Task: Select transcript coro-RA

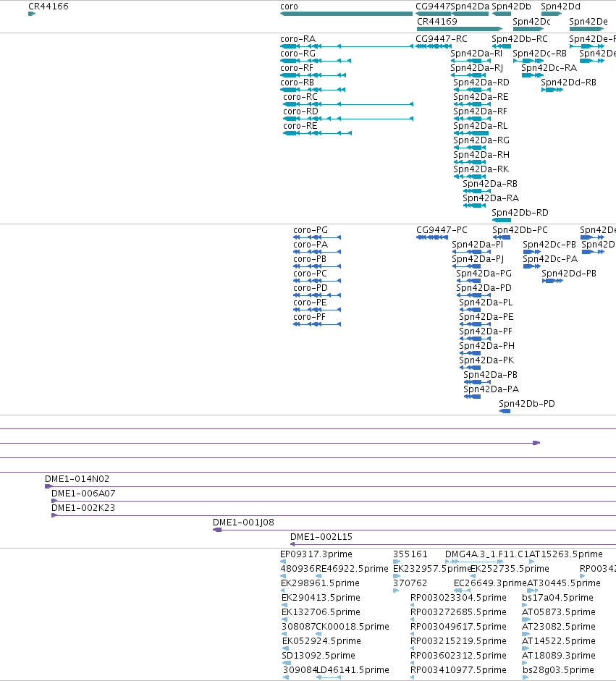Action: coord(298,39)
